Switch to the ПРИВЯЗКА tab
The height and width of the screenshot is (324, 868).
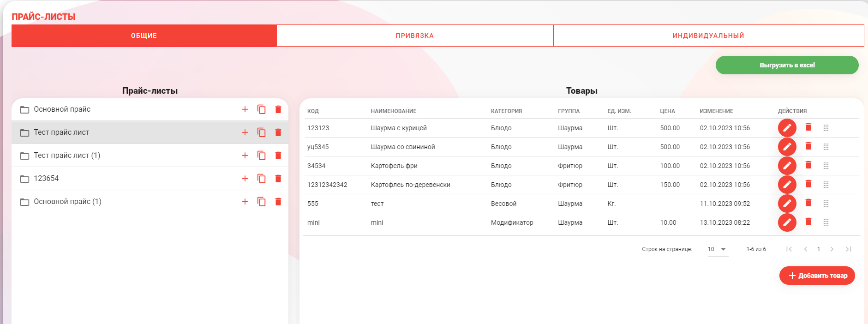(x=415, y=36)
